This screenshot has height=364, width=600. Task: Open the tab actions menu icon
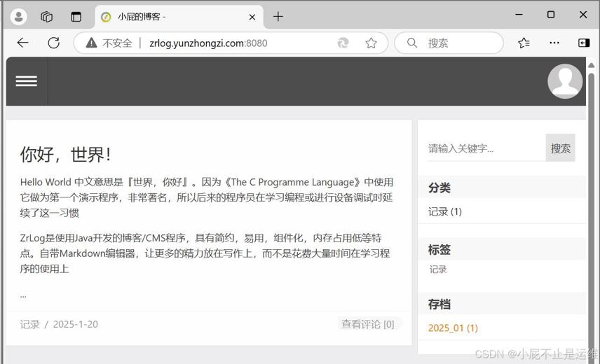pos(76,16)
